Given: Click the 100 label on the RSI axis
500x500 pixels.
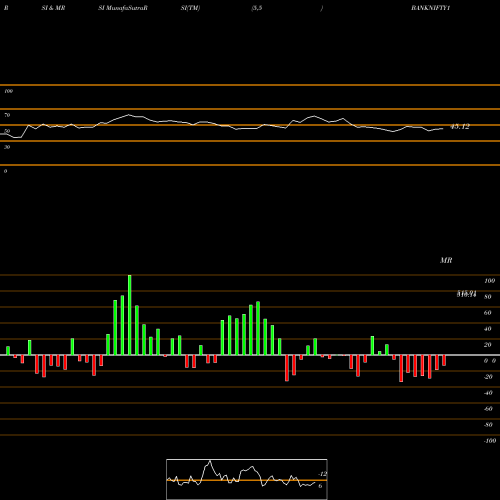Looking at the screenshot, I should (x=9, y=91).
